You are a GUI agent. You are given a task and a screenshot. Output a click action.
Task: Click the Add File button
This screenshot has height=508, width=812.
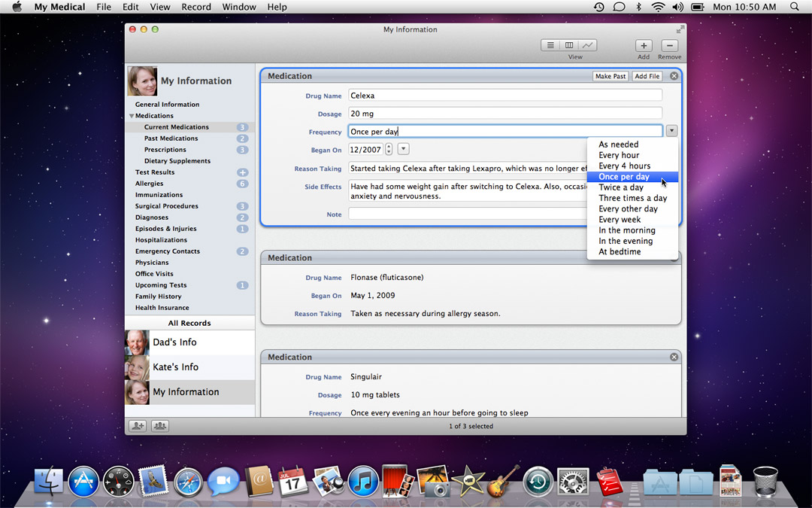(647, 76)
